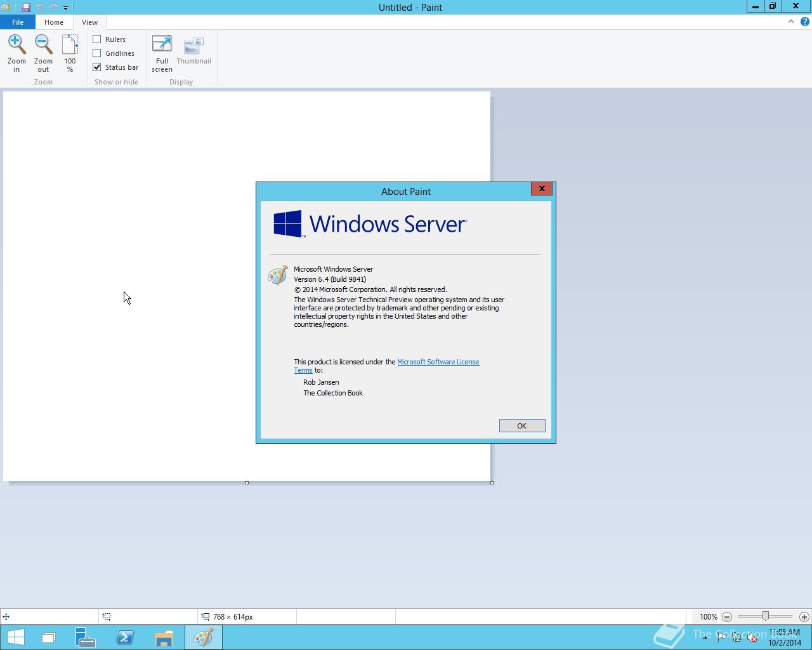
Task: Close the About Paint dialog
Action: [x=542, y=189]
